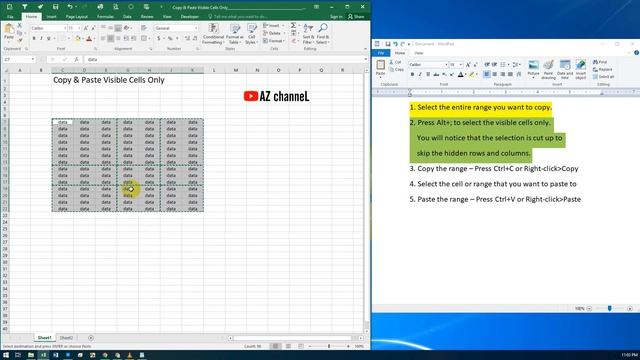Click Excel's Paste clipboard icon

tap(9, 29)
